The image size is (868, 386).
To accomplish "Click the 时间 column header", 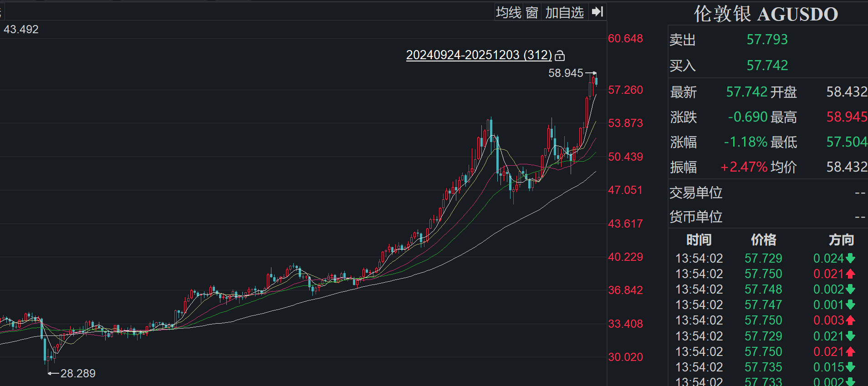I will click(699, 239).
